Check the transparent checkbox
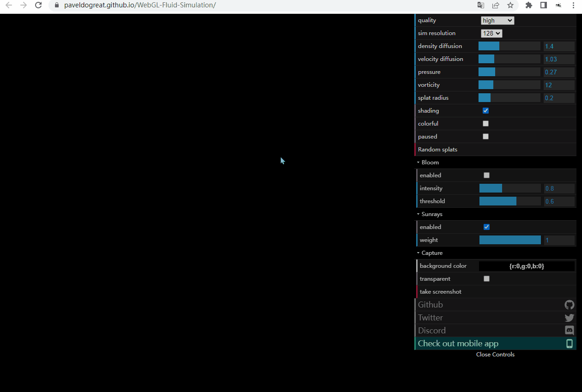Image resolution: width=582 pixels, height=392 pixels. pyautogui.click(x=486, y=279)
